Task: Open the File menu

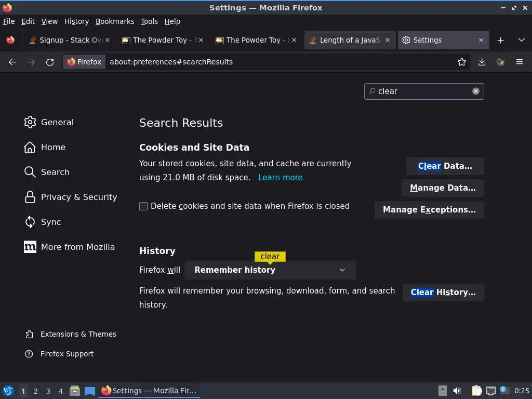Action: pyautogui.click(x=9, y=21)
